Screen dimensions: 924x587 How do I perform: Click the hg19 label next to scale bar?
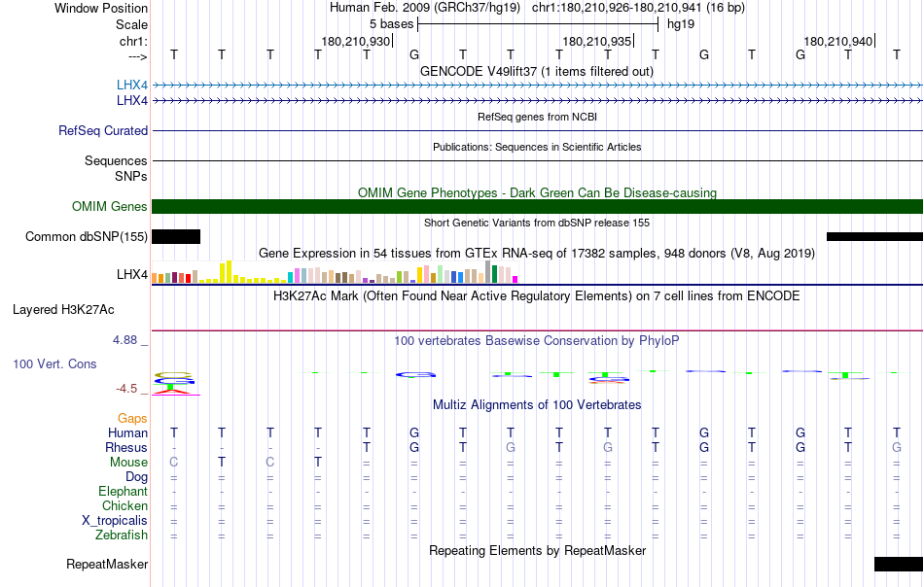(x=681, y=24)
